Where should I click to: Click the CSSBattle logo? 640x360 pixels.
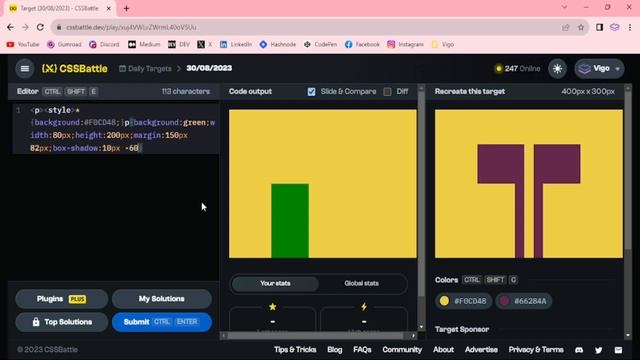click(74, 69)
